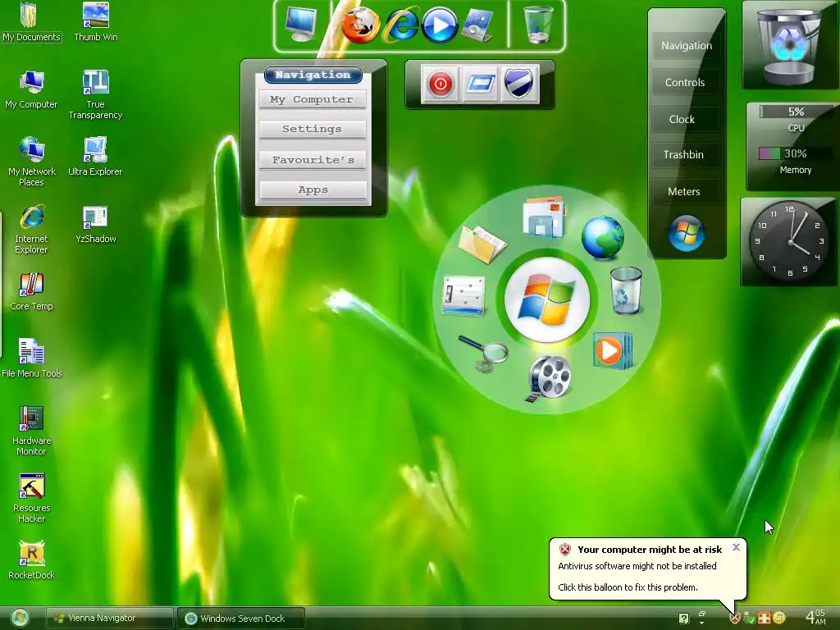Open the globe icon in the circle dock
840x630 pixels.
603,237
